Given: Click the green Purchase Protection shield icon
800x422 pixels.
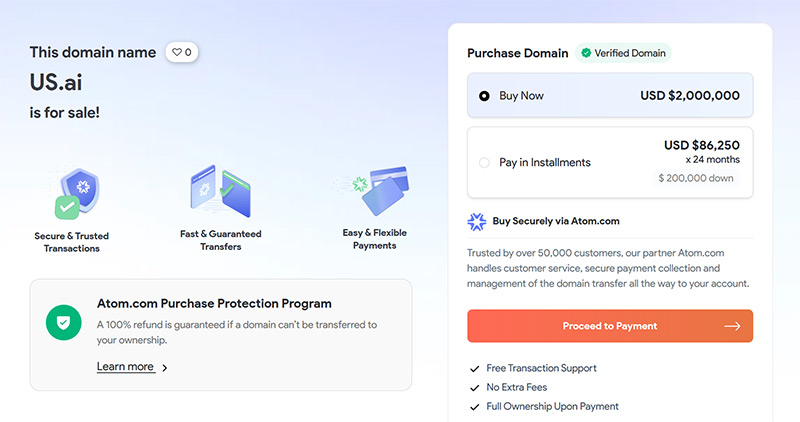Looking at the screenshot, I should click(64, 322).
